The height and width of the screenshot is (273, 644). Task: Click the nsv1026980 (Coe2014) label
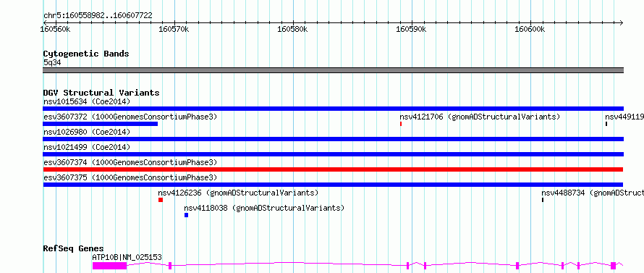(87, 132)
